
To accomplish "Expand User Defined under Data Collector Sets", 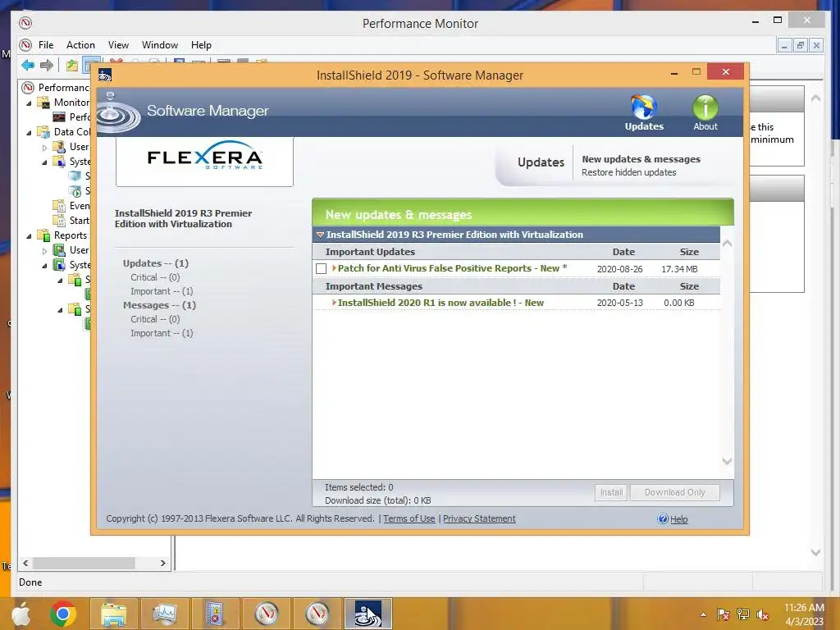I will click(44, 148).
